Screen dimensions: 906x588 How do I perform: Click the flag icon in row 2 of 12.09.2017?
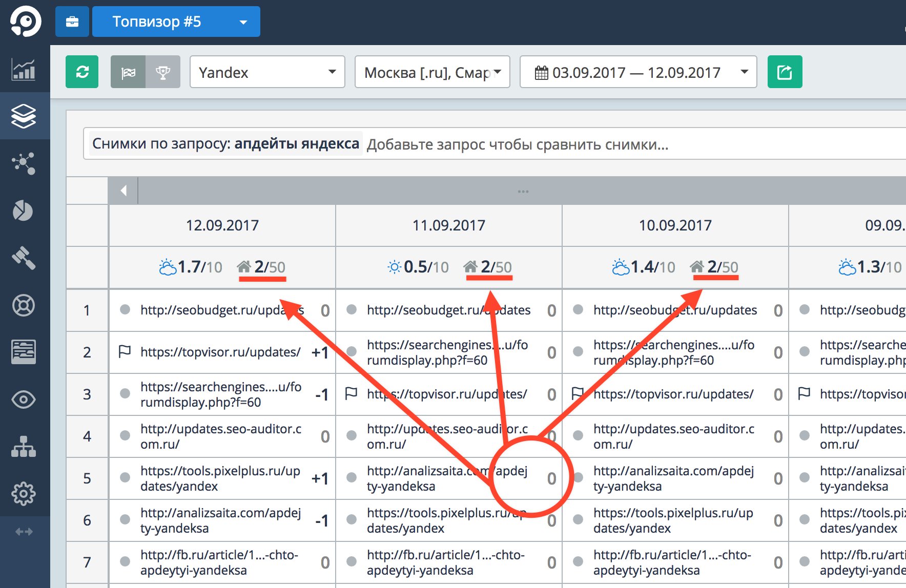pyautogui.click(x=125, y=351)
